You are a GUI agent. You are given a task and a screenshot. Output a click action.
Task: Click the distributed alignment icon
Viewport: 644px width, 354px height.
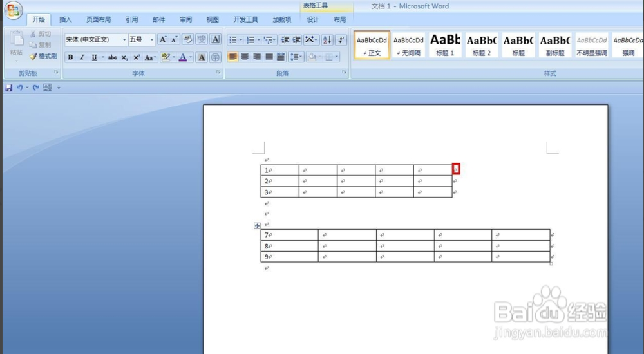[x=281, y=57]
